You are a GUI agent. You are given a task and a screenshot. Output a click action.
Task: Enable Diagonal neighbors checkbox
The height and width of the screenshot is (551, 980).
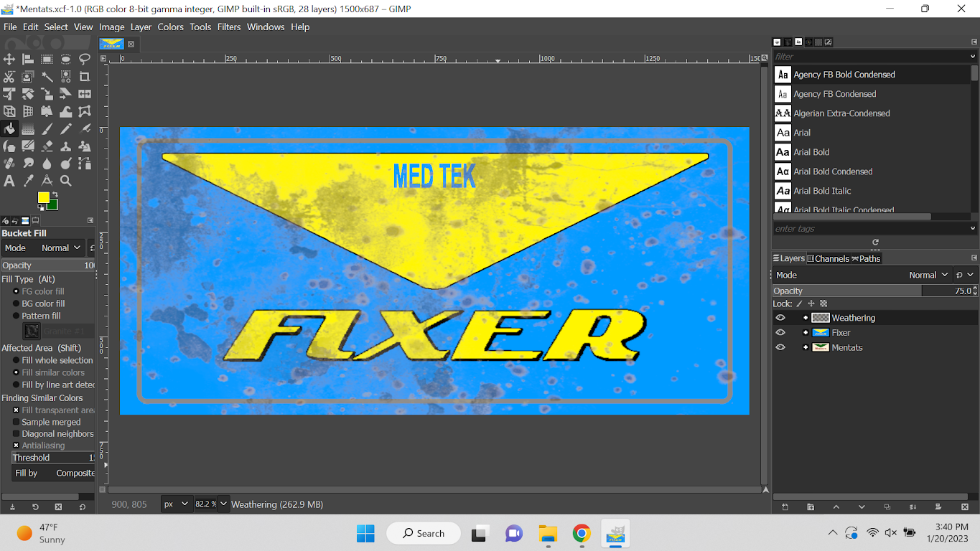tap(53, 433)
